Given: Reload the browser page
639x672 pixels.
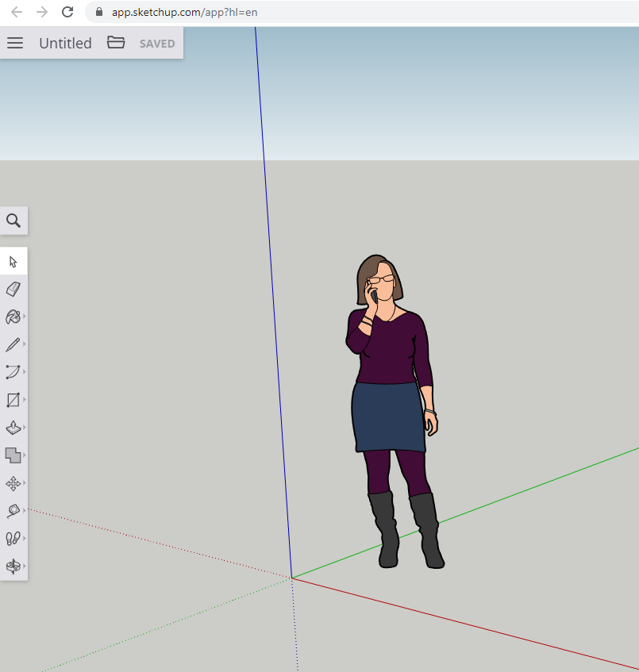Looking at the screenshot, I should [x=67, y=12].
